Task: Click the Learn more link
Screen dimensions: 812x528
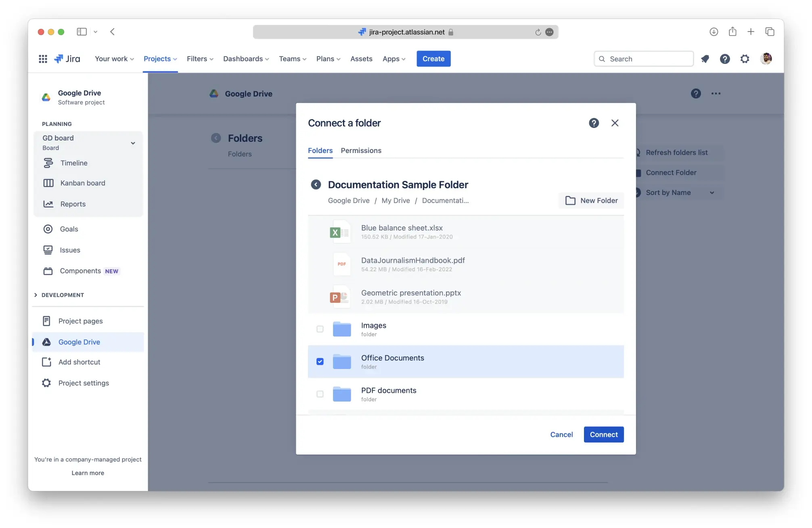Action: (x=88, y=473)
